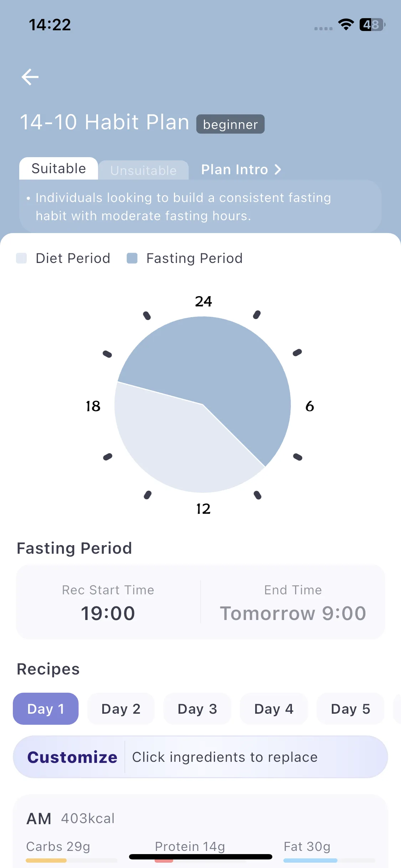This screenshot has height=868, width=401.
Task: Switch to the Unsuitable tab
Action: tap(143, 170)
